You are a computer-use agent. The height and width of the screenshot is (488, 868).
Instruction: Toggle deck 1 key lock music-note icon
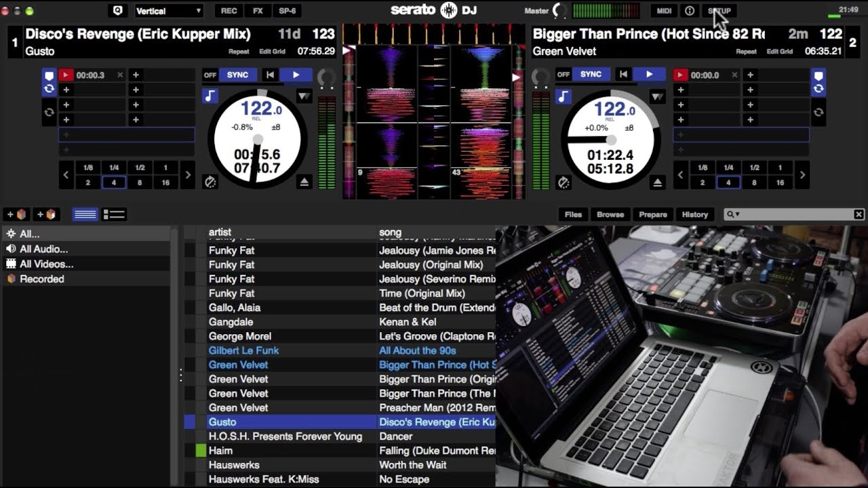point(210,97)
